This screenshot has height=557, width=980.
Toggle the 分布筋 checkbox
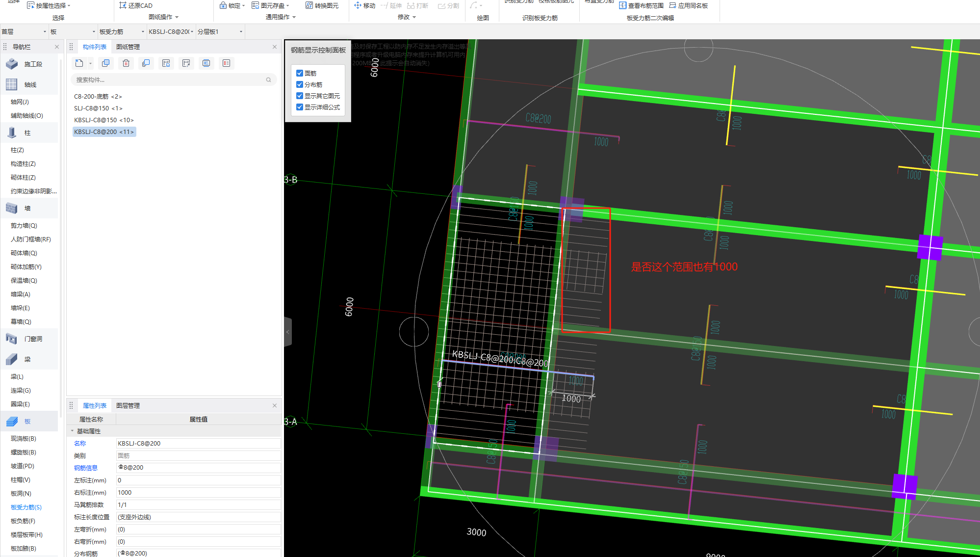click(x=300, y=84)
